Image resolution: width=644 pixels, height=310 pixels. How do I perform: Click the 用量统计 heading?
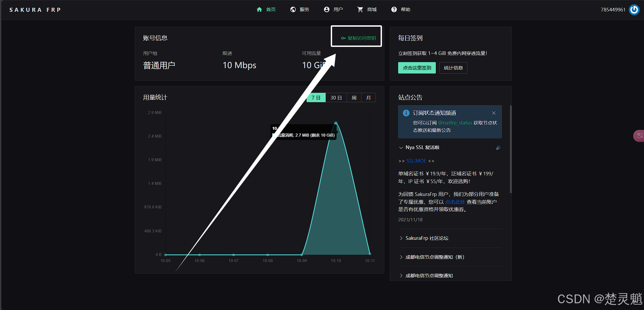155,97
